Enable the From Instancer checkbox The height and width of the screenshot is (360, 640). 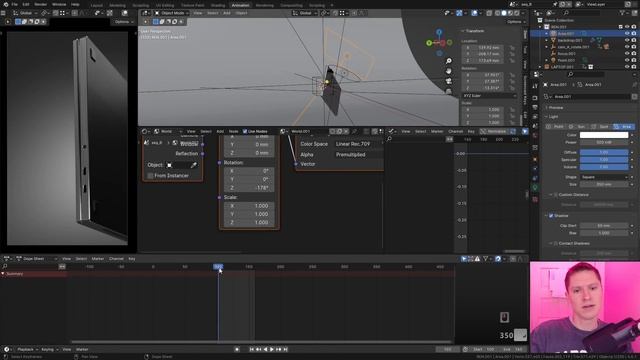tap(151, 176)
